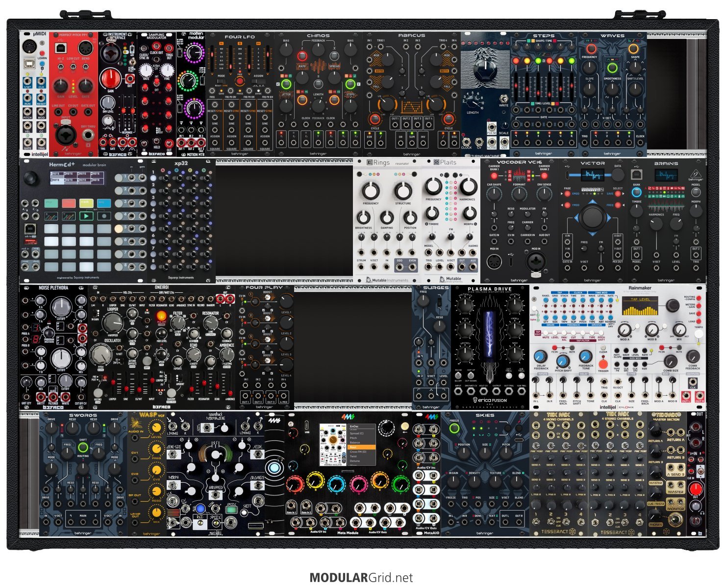
Task: Click the first Steps module fader
Action: [516, 87]
